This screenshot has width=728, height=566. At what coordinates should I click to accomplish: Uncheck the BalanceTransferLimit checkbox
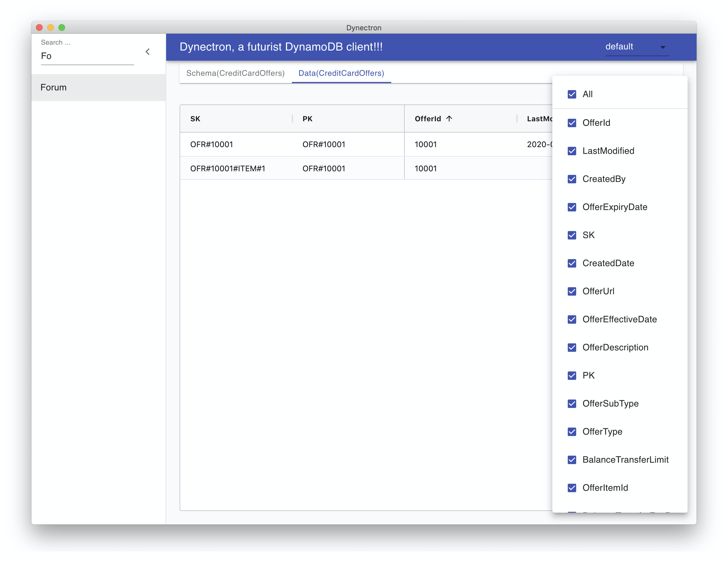(572, 460)
